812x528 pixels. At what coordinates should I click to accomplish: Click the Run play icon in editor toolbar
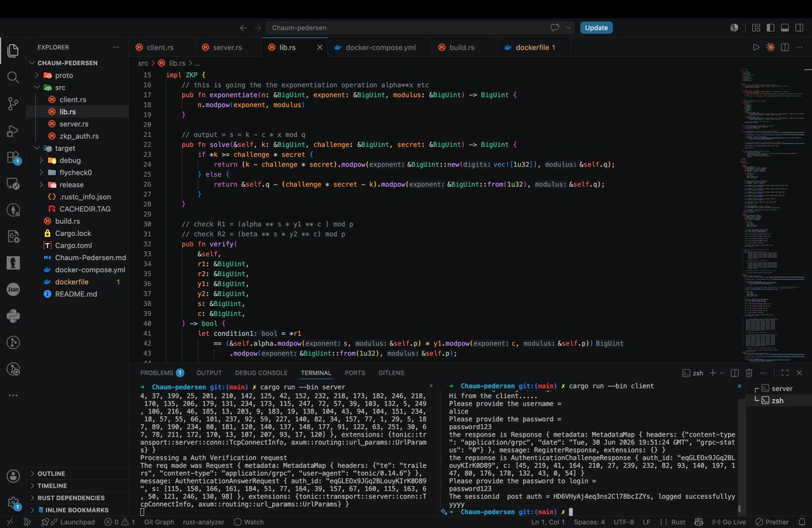[x=756, y=47]
